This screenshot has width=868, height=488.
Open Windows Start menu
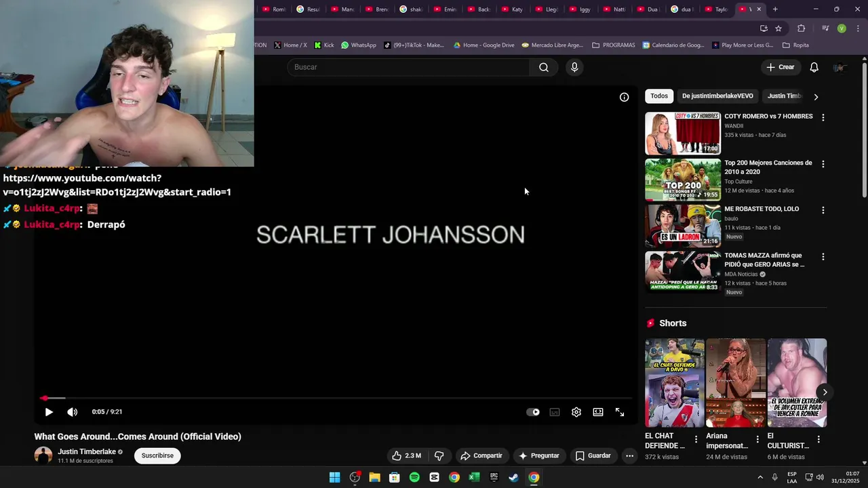coord(335,477)
